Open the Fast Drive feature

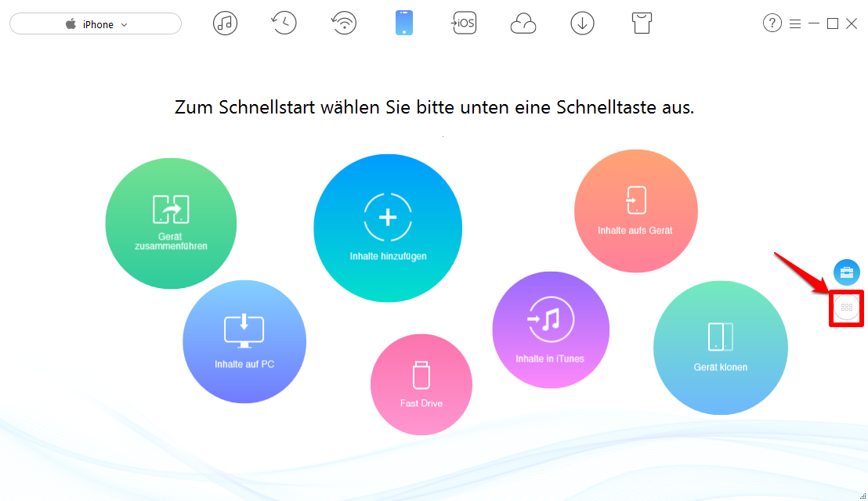point(421,384)
